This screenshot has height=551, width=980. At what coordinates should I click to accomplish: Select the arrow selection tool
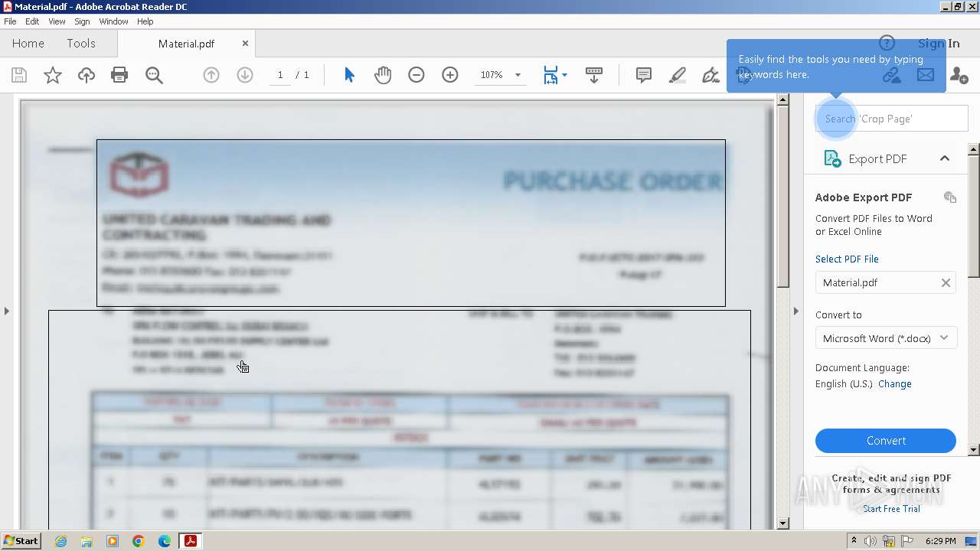tap(349, 75)
